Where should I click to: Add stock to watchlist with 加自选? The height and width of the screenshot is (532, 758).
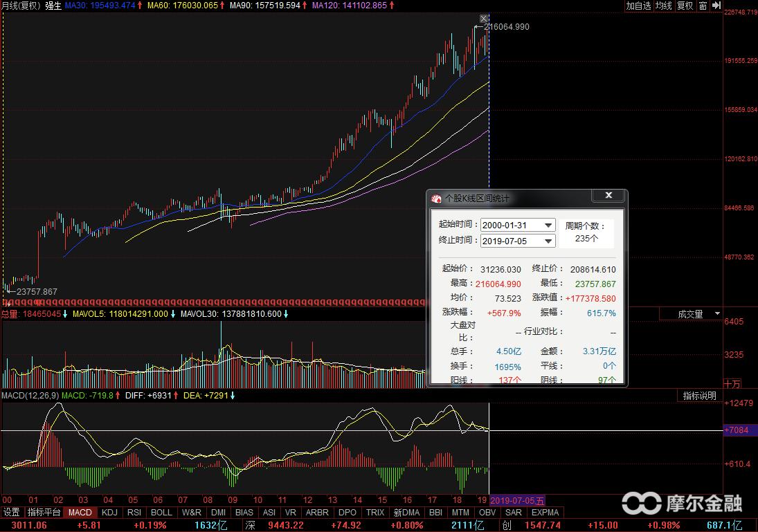click(x=638, y=6)
